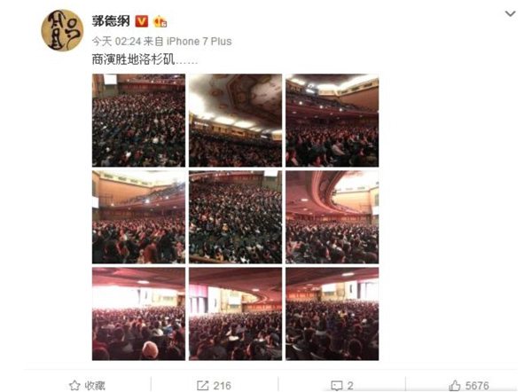Viewport: 532px width, 392px height.
Task: Open 郭德纲's round profile avatar
Action: (62, 30)
